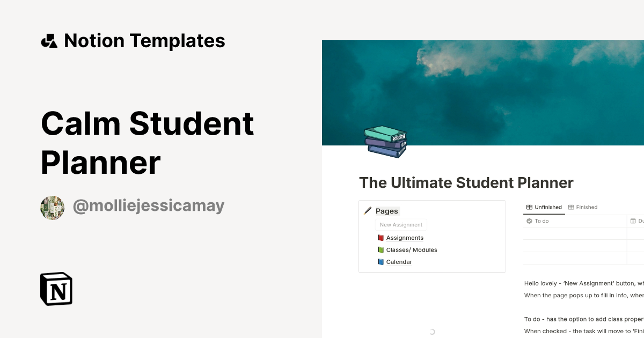
Task: Click the Notion Templates header logo
Action: [x=49, y=40]
